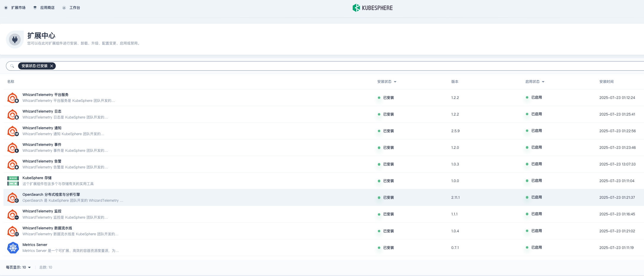Open KubeSphere 存储 extension details
Viewport: 644px width, 276px height.
click(37, 178)
